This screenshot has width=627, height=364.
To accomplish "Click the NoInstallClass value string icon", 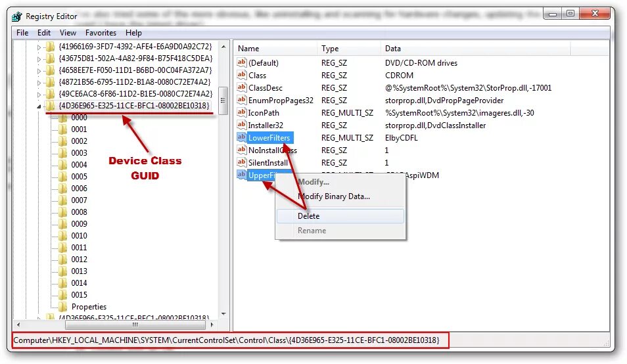I will (x=241, y=149).
